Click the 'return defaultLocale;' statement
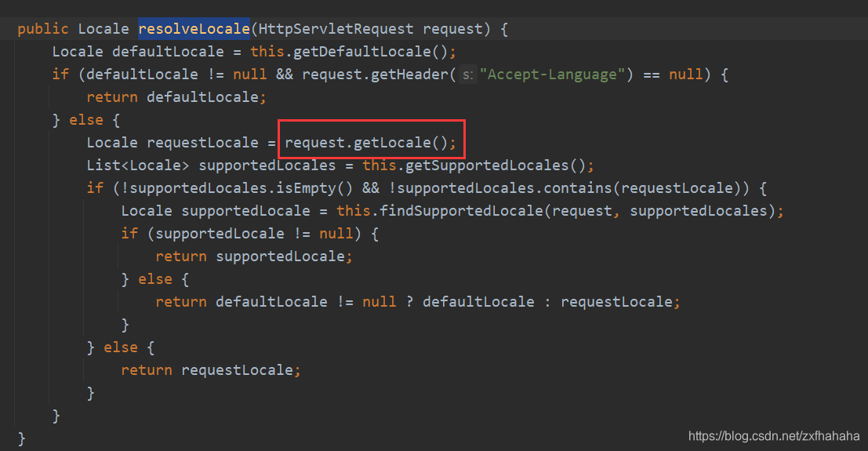868x451 pixels. pos(176,97)
